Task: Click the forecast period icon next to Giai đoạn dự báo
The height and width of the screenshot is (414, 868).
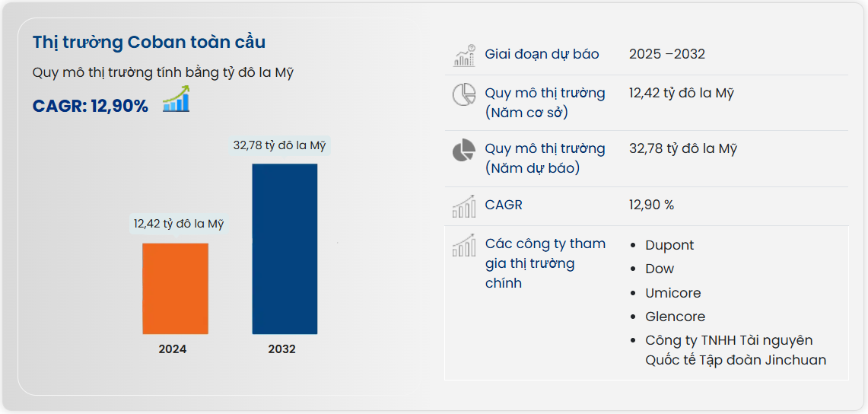Action: 464,55
